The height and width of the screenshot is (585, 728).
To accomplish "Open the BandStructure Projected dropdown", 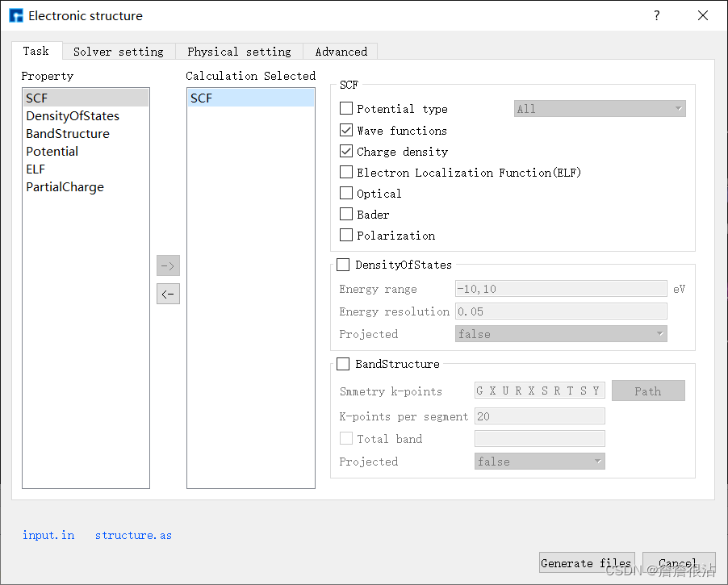I will [539, 461].
